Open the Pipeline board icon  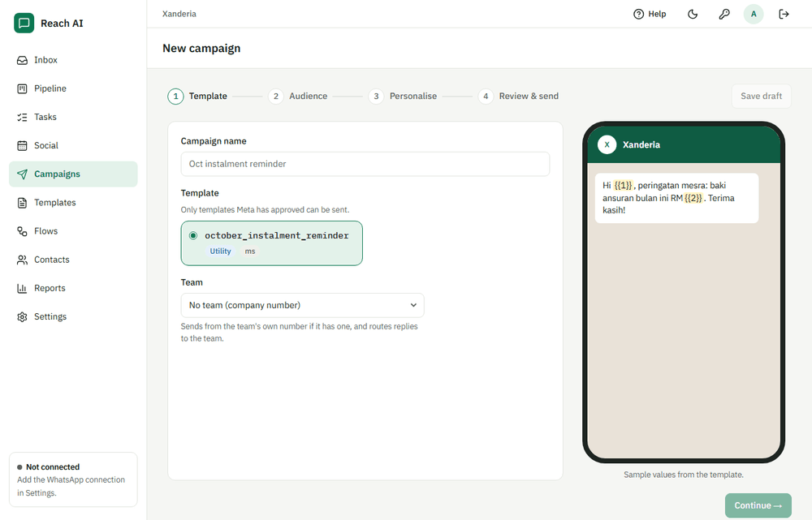pos(22,88)
